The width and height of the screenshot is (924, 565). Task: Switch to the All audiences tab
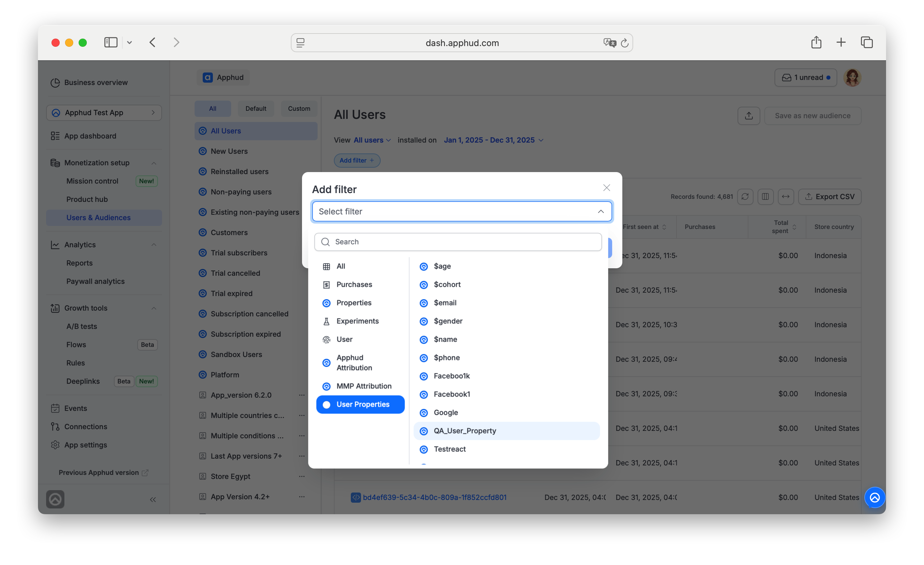pyautogui.click(x=213, y=109)
